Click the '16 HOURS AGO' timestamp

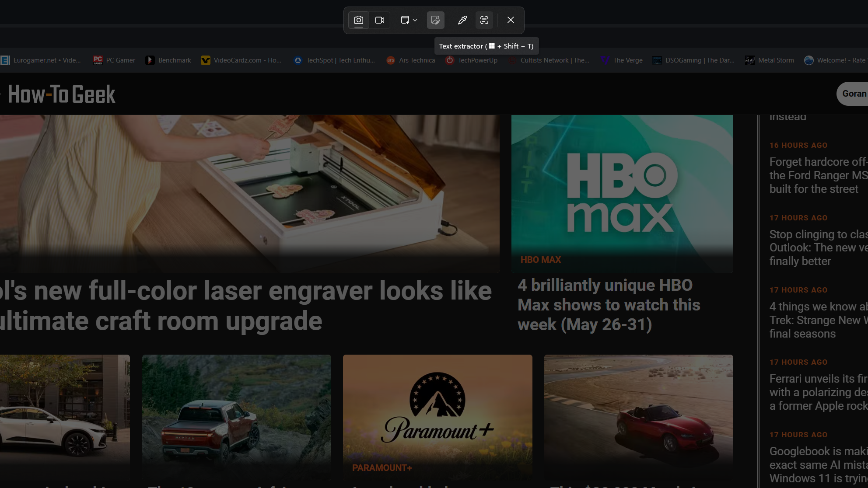(x=798, y=145)
